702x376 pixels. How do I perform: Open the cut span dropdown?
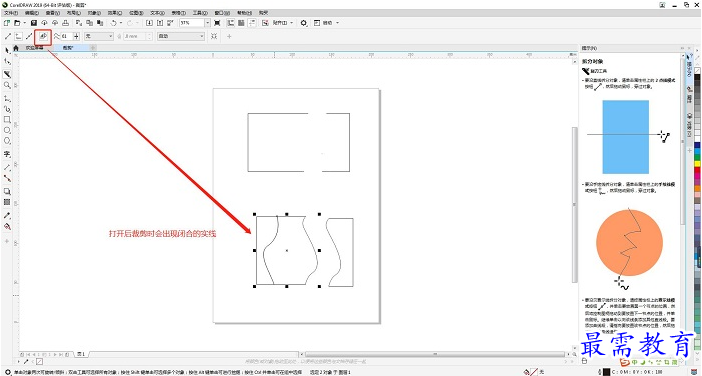(x=98, y=36)
